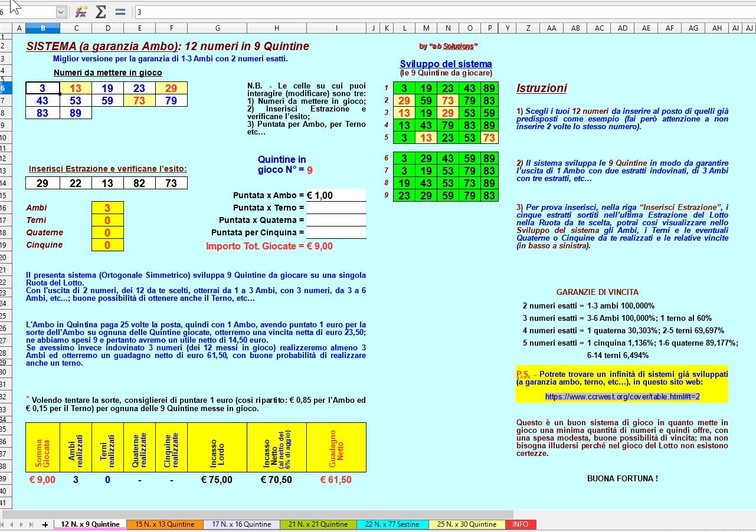Switch to the 15 N. x 13 Quintine sheet

tap(165, 524)
